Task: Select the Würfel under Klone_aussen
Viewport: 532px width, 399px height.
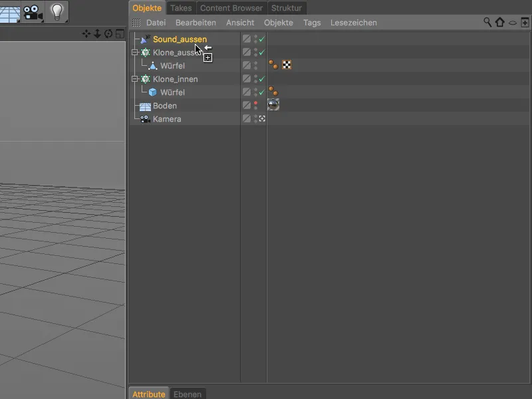Action: point(172,66)
